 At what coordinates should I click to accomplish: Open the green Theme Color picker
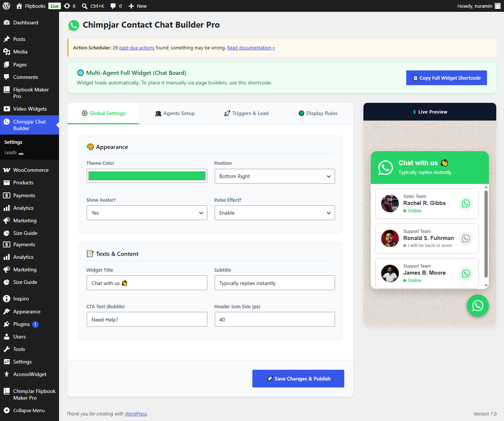point(147,176)
